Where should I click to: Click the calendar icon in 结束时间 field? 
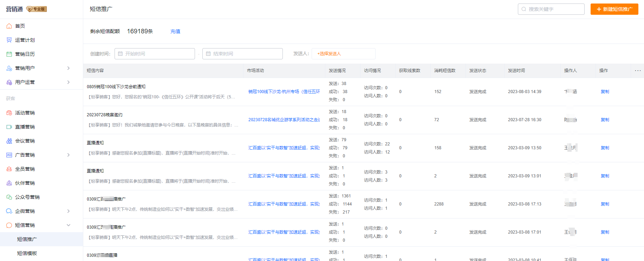[208, 54]
